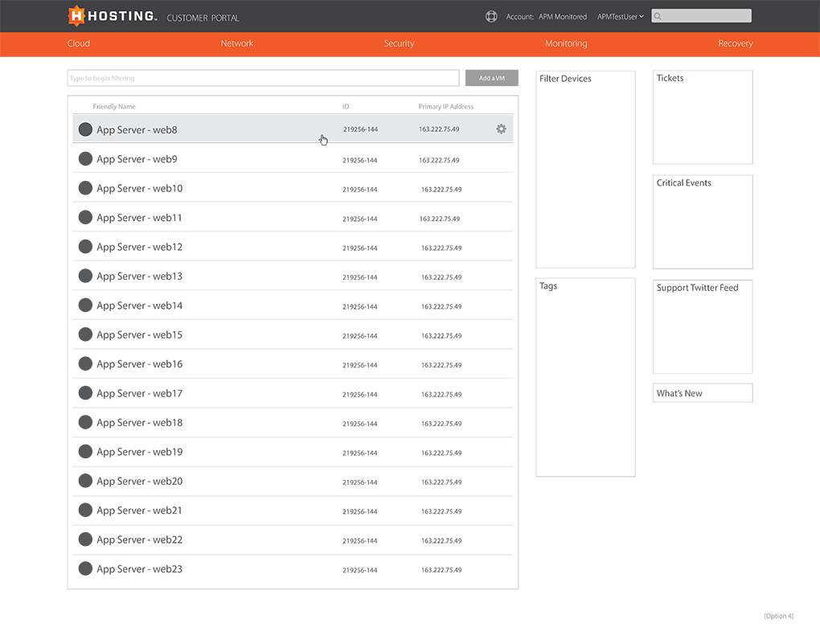Click the Primary IP Address column header

click(445, 107)
